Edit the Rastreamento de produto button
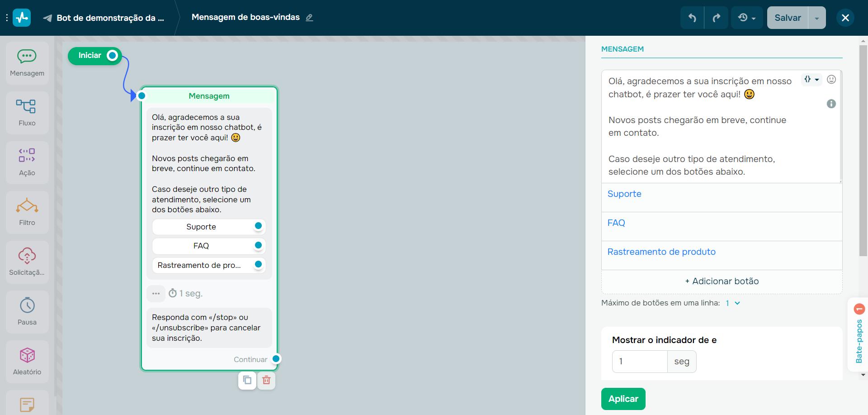 pyautogui.click(x=722, y=256)
